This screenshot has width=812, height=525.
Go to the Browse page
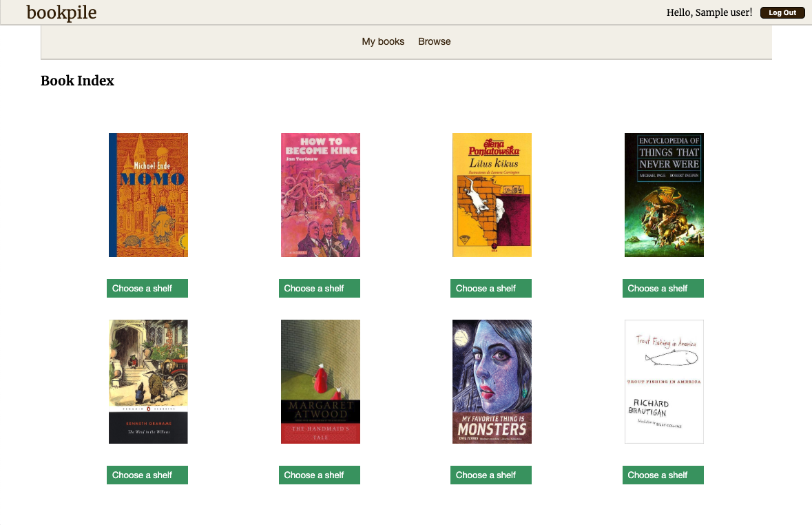coord(434,41)
